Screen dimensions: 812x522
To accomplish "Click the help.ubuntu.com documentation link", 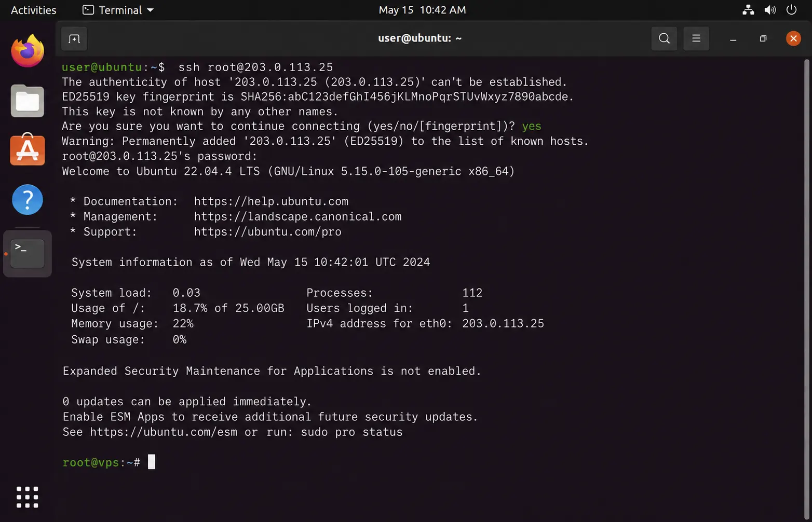I will tap(271, 201).
